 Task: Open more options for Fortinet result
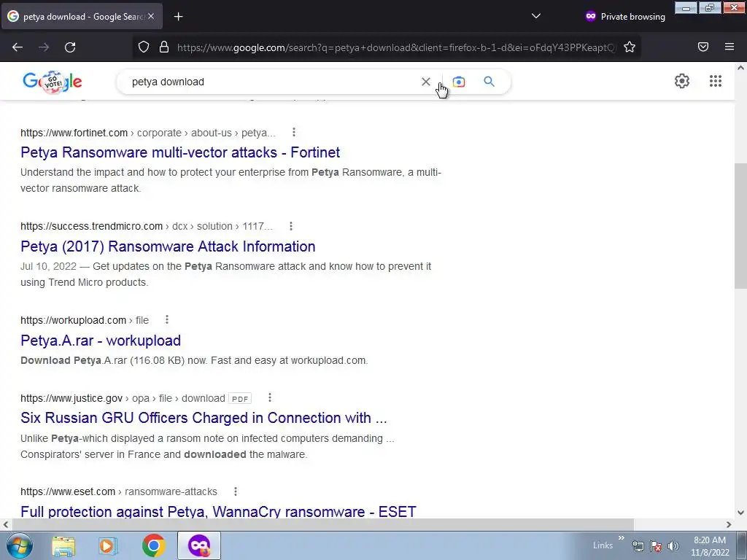click(294, 132)
